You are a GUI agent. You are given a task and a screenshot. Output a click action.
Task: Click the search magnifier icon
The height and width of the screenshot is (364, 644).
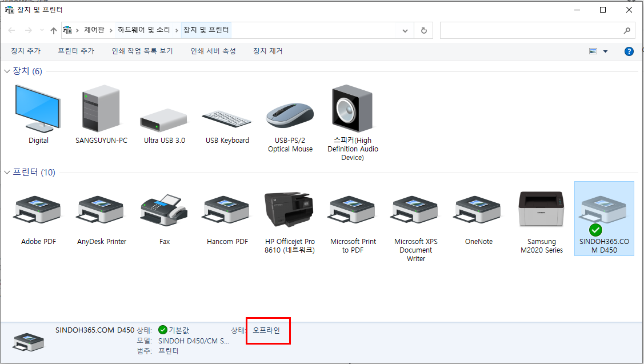pyautogui.click(x=627, y=30)
